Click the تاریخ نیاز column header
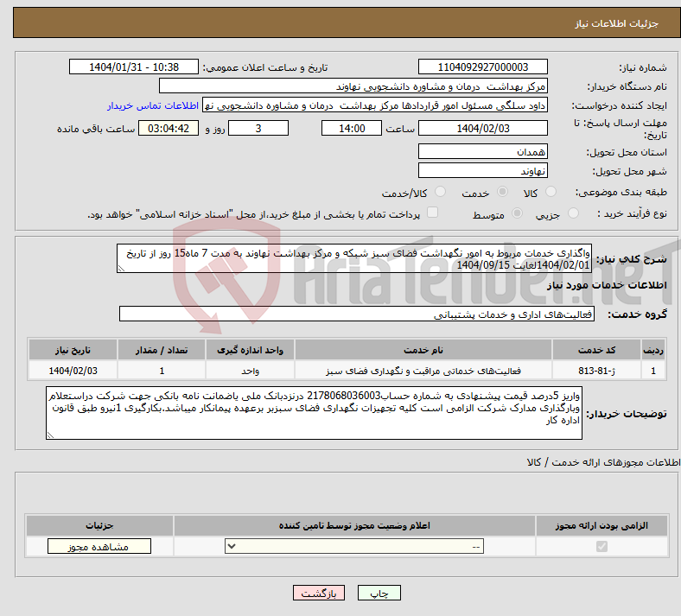Image resolution: width=681 pixels, height=616 pixels. 73,350
